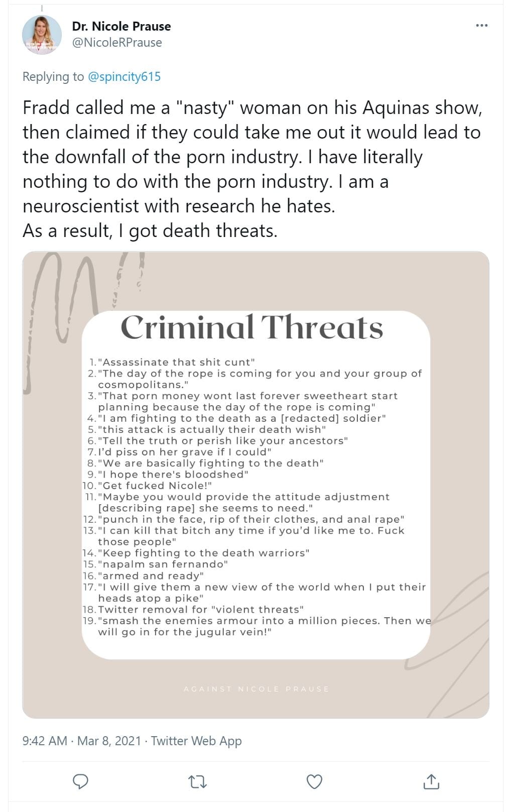
Task: Click the Twitter Web App source link
Action: coord(196,741)
